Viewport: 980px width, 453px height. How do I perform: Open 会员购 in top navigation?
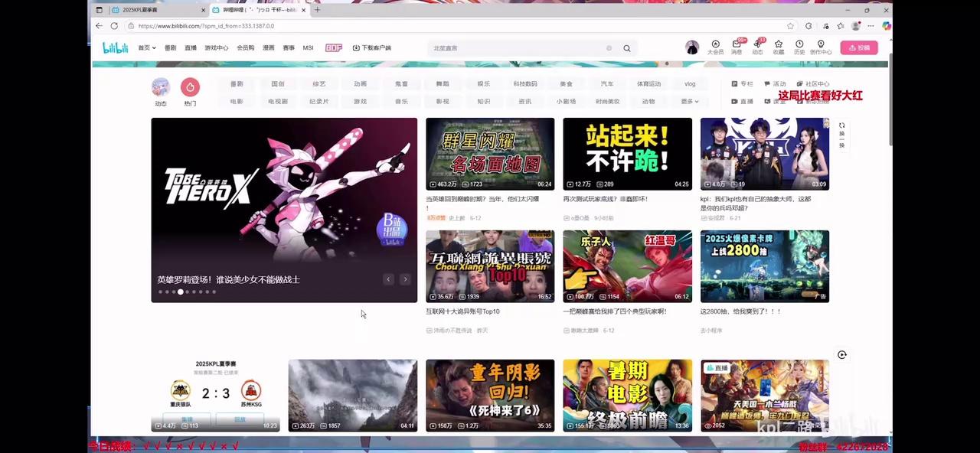(246, 47)
